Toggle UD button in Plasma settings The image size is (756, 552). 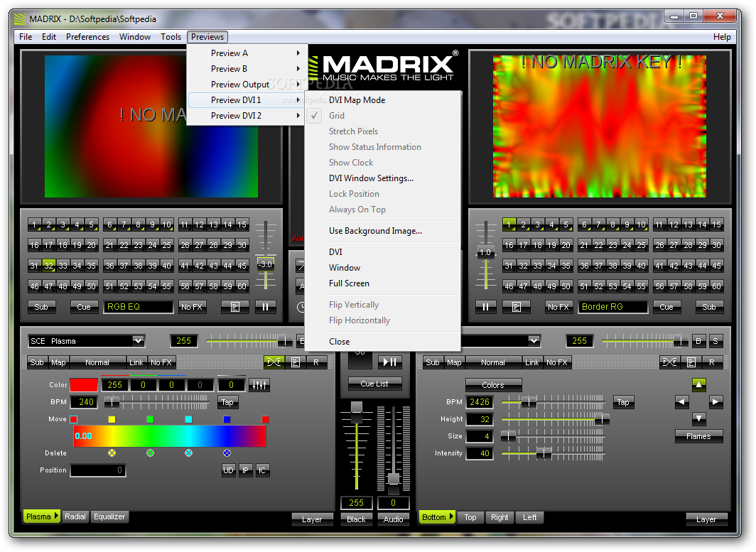228,470
